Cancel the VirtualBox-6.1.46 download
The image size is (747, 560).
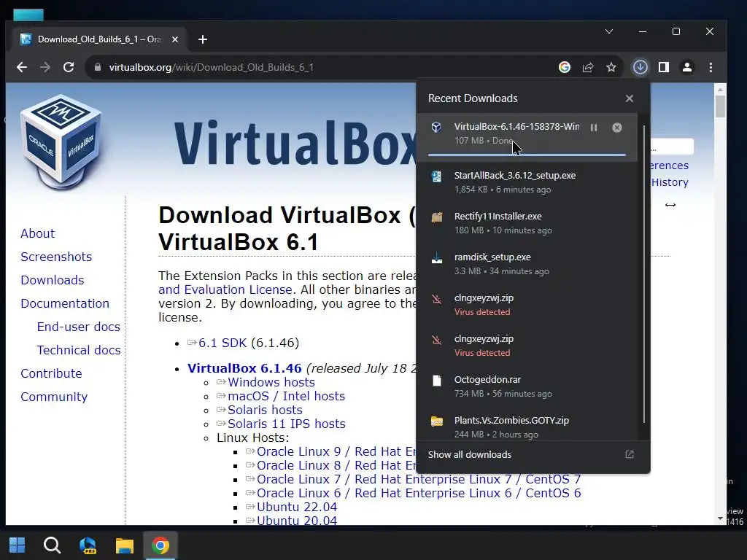[617, 128]
